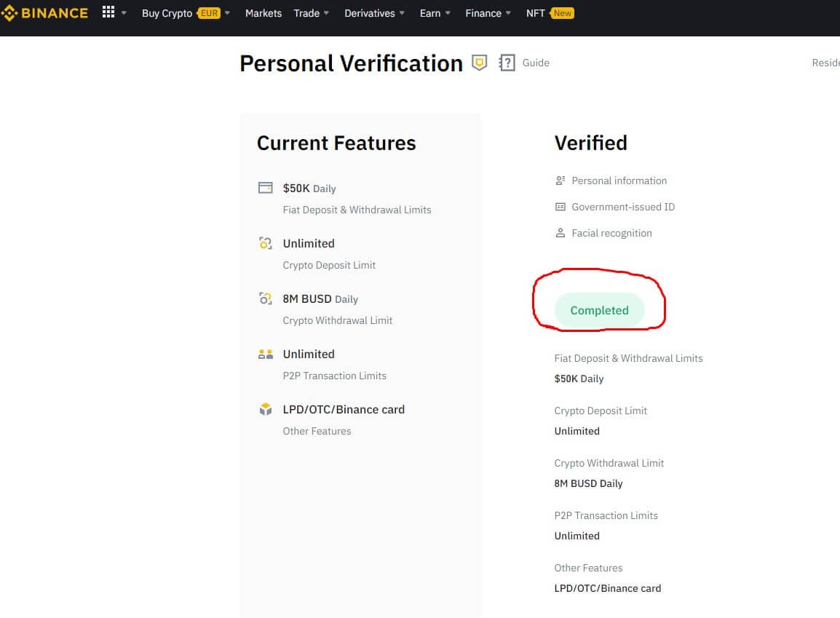Click 'Fiat Deposit & Withdrawal Limits' in Verified column

628,358
